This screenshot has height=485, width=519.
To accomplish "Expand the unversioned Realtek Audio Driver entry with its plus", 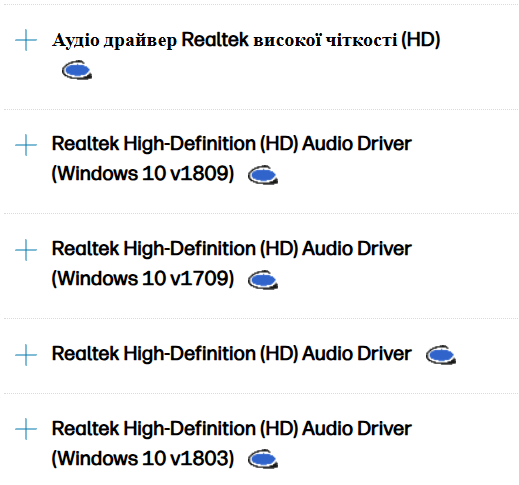I will click(x=26, y=355).
